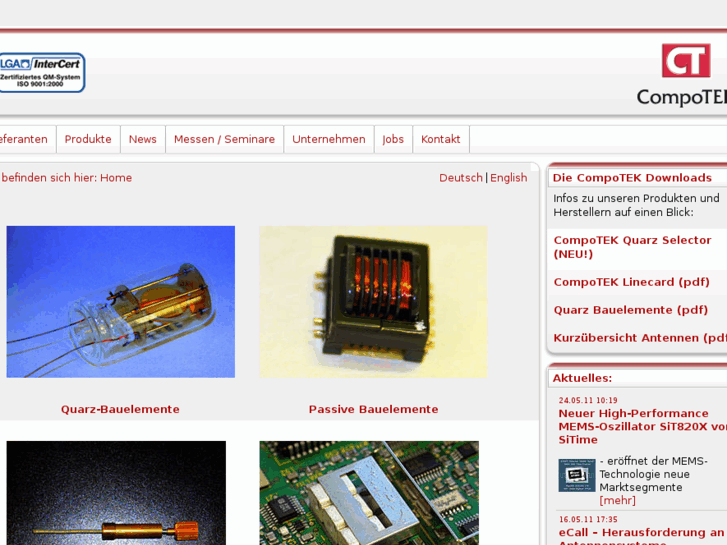Open CompoTEK Quarz Selector (NEU!) download
This screenshot has height=545, width=727.
(x=632, y=247)
